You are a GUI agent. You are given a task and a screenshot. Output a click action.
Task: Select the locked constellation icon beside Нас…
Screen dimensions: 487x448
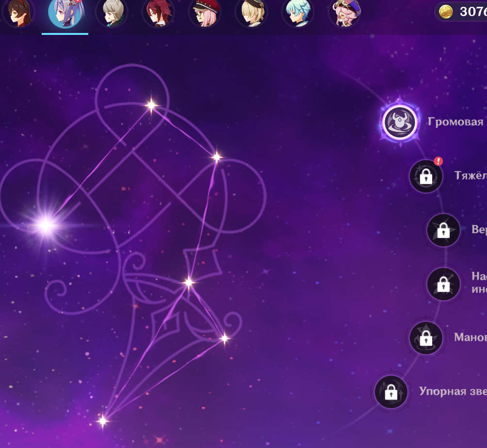(x=443, y=284)
